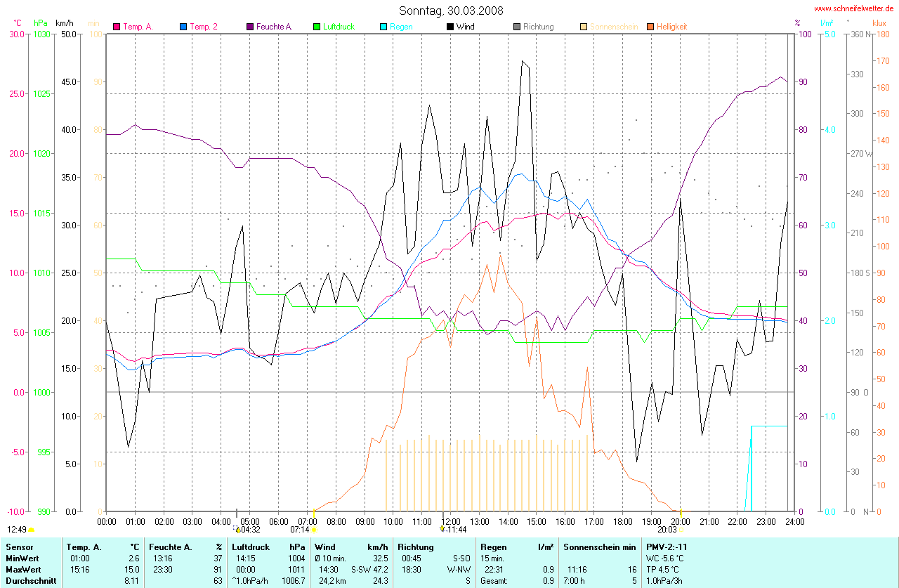Click the purple Feuchte A. legend swatch
This screenshot has width=899, height=588.
pos(251,27)
